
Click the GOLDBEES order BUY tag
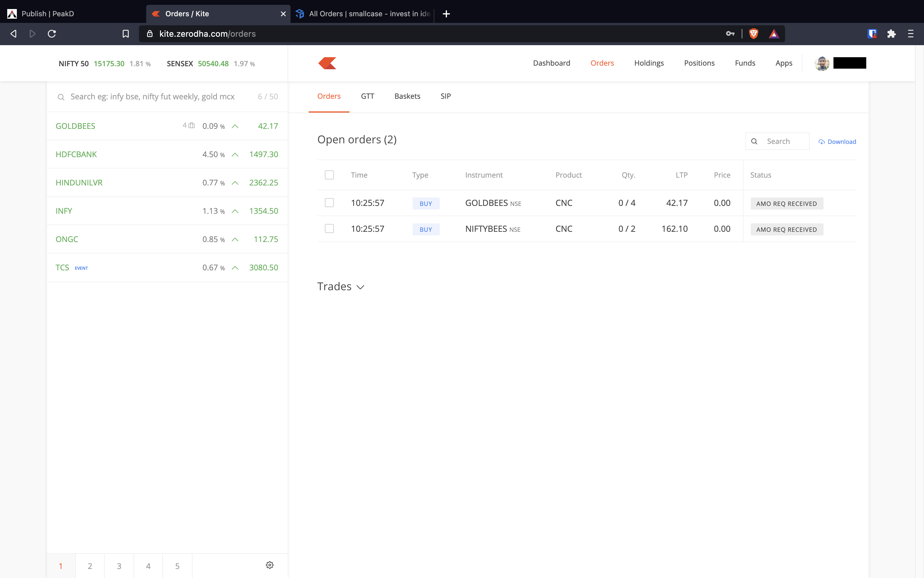[426, 204]
